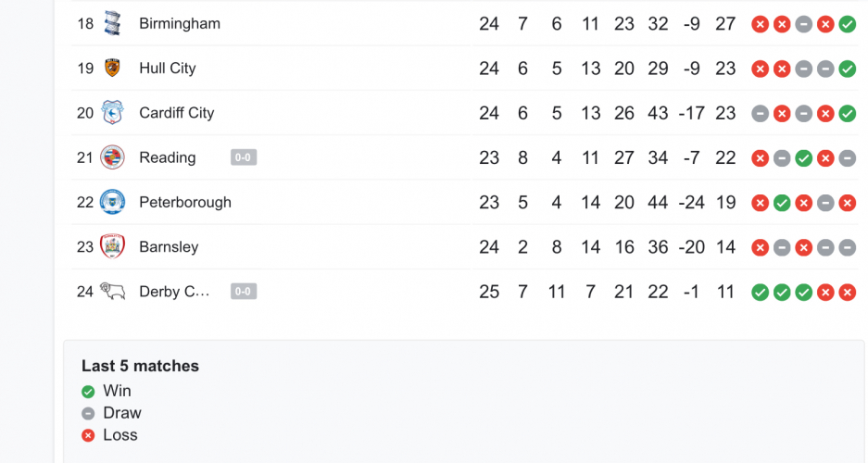Click Derby County's live 0-0 score badge
The height and width of the screenshot is (463, 868).
point(244,292)
